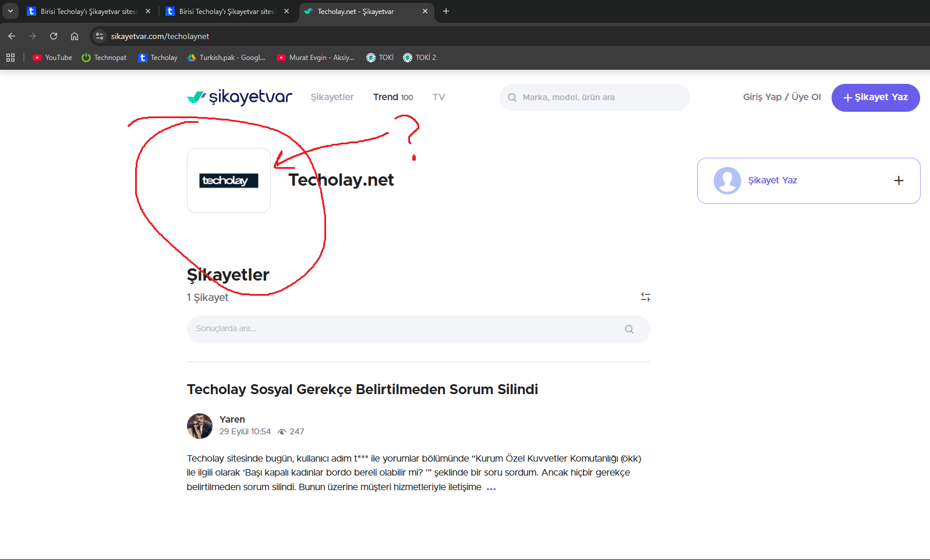View site information icon in address bar
This screenshot has width=930, height=560.
[100, 36]
